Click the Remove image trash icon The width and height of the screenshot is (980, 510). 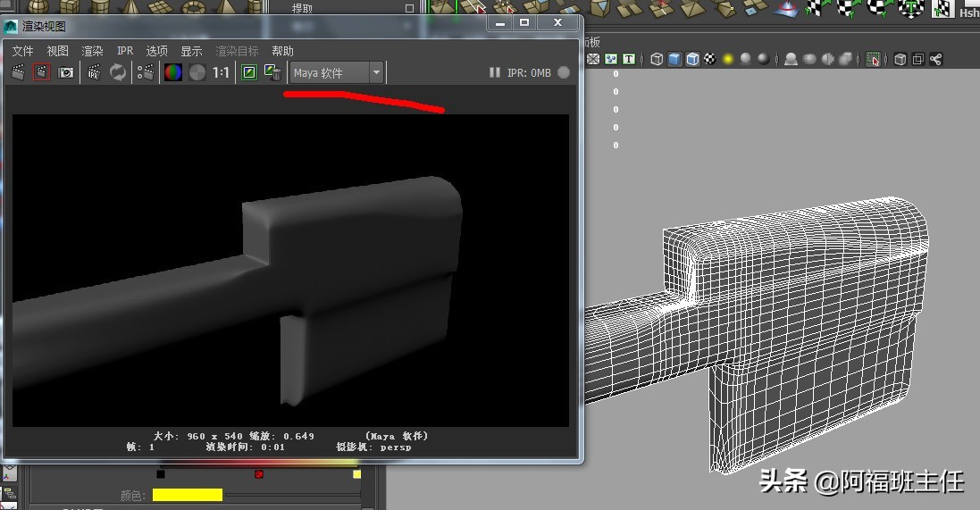(x=272, y=72)
